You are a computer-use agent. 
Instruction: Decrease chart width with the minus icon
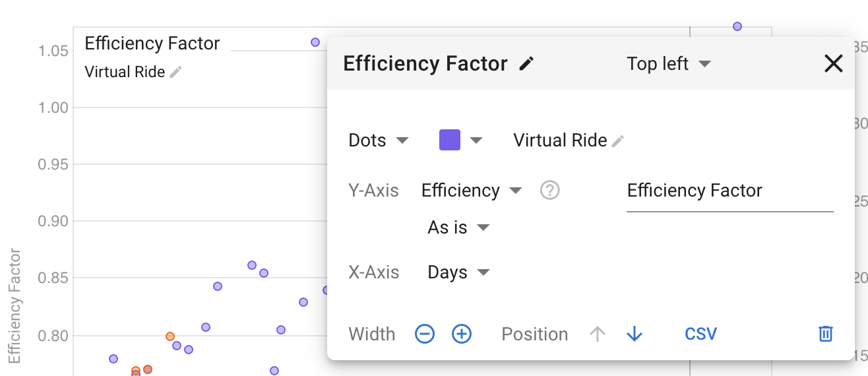pyautogui.click(x=425, y=334)
